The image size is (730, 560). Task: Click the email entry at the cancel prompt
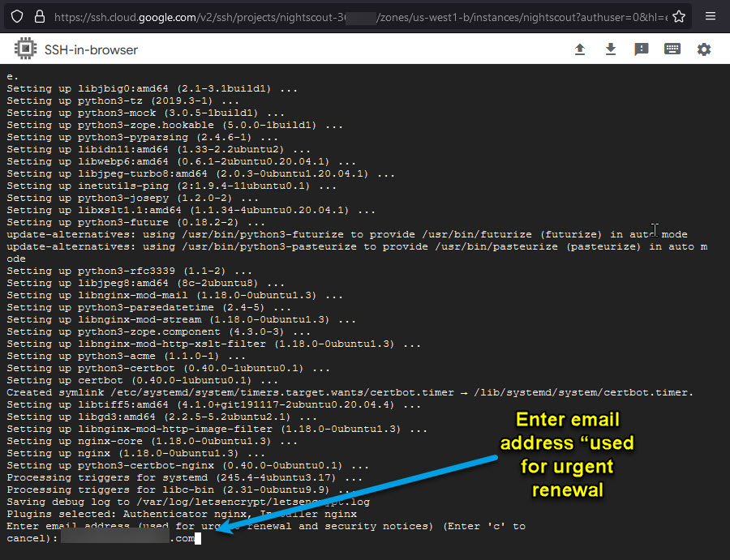click(x=130, y=538)
